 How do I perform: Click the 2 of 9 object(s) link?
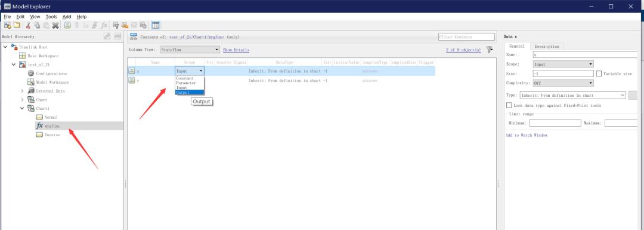tap(463, 50)
